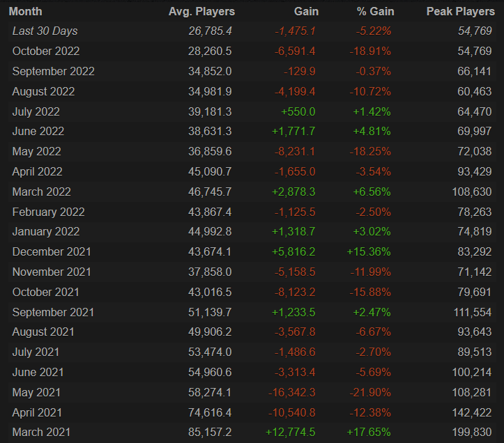This screenshot has height=443, width=504.
Task: Select the December 2021 row label
Action: pyautogui.click(x=52, y=252)
